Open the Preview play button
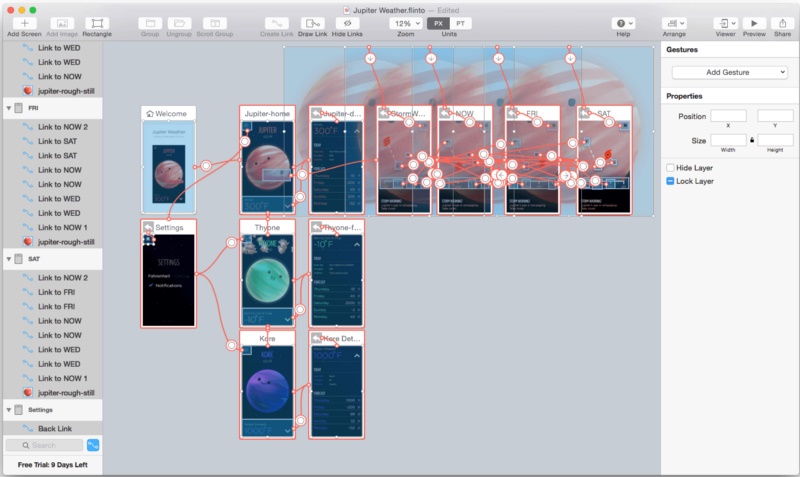Image resolution: width=800 pixels, height=477 pixels. 754,22
